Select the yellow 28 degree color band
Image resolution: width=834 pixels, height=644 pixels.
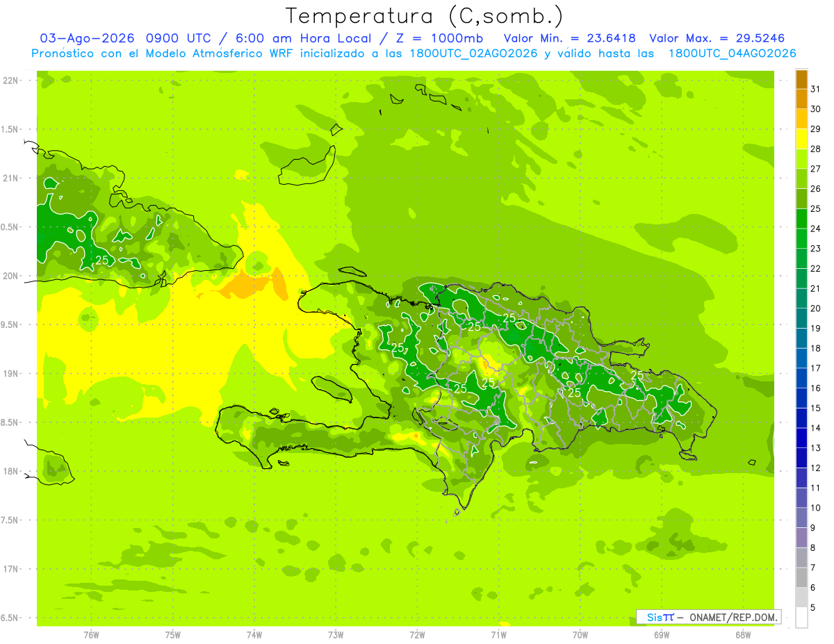tap(801, 139)
